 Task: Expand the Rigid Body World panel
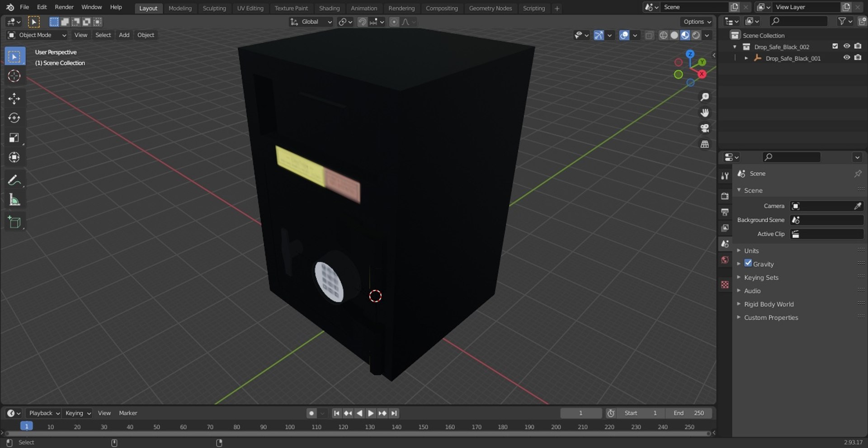pos(769,304)
